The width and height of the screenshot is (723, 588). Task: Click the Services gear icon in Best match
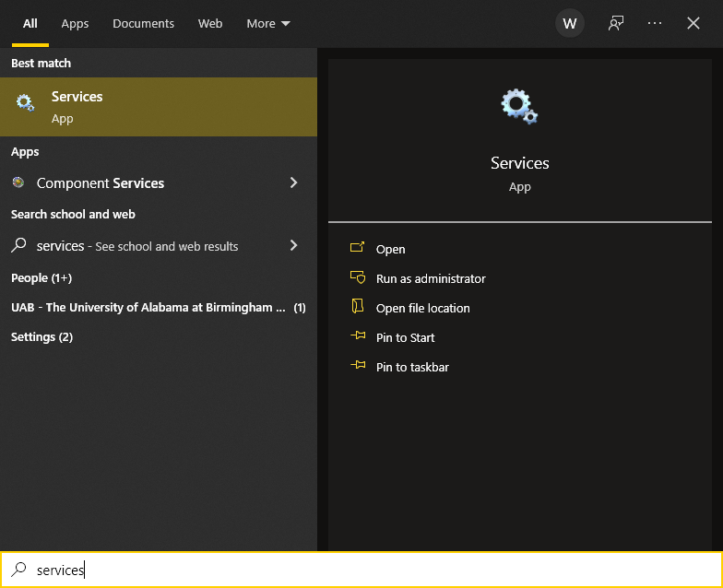click(x=25, y=104)
